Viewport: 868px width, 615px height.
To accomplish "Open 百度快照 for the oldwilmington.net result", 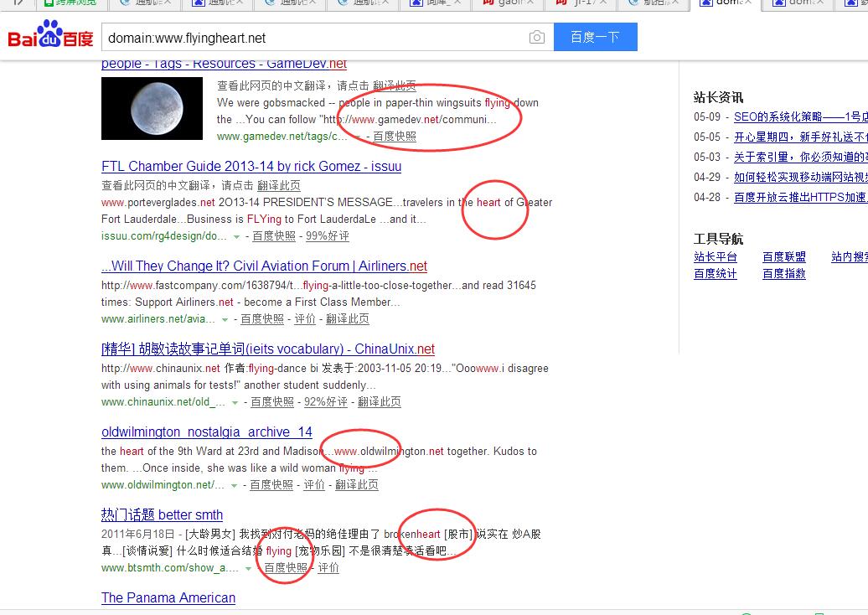I will click(x=271, y=485).
